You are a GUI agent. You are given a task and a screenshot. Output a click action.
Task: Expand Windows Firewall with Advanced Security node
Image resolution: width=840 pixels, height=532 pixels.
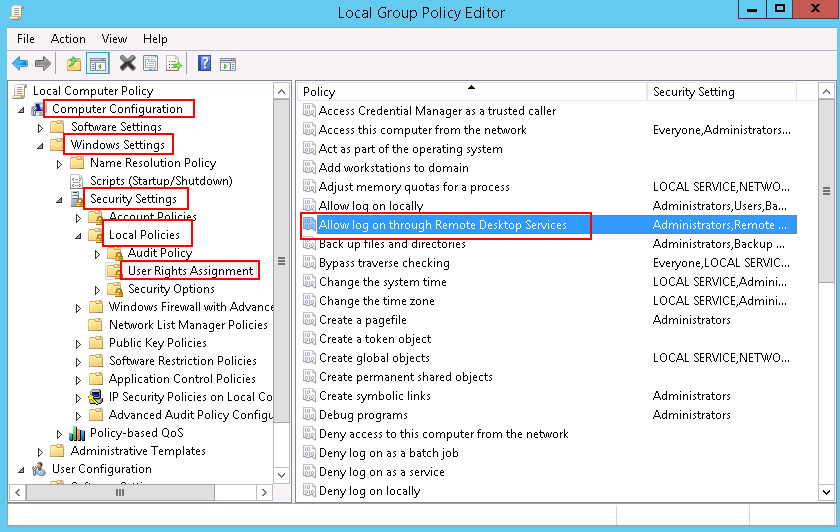coord(78,308)
